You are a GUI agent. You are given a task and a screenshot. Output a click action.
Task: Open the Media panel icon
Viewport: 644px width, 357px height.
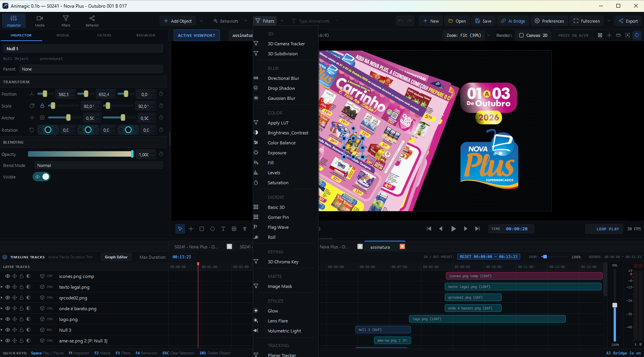tap(40, 21)
